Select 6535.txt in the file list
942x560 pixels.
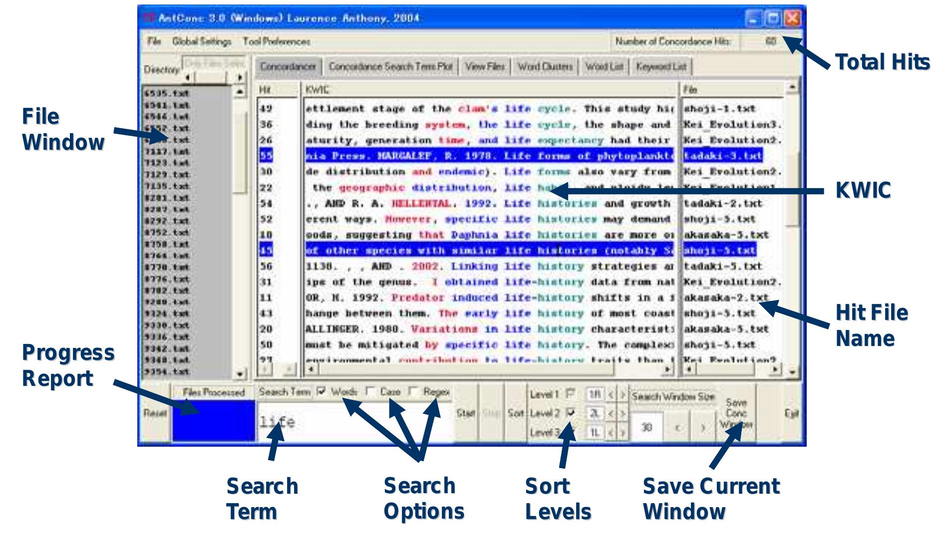167,93
